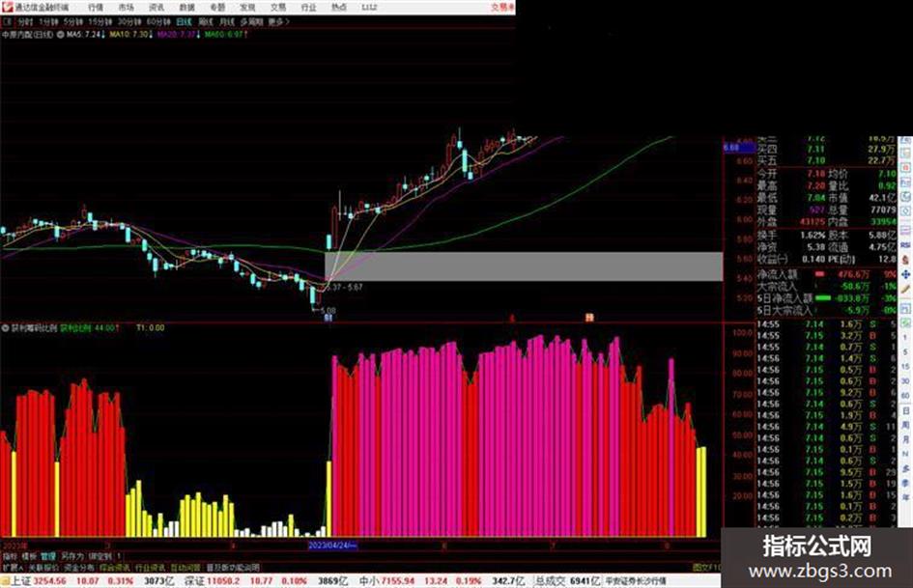Select the 日 period shortcut in right sidebar

click(906, 411)
